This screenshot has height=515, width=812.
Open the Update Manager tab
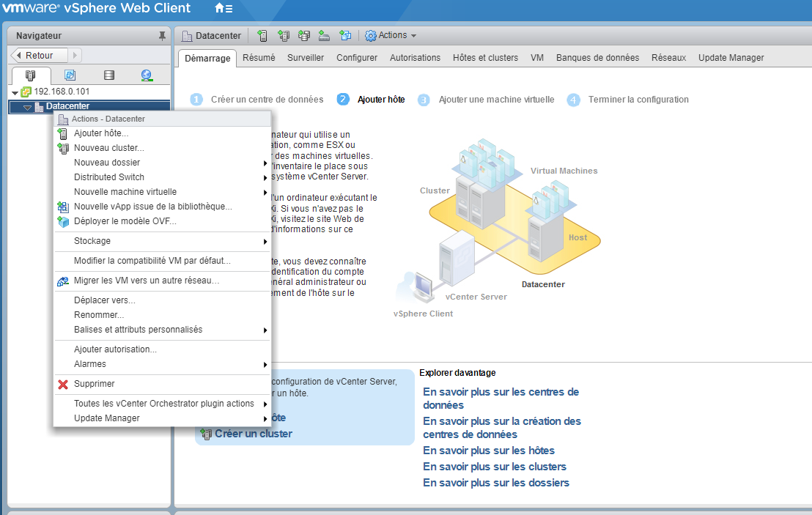pyautogui.click(x=731, y=57)
